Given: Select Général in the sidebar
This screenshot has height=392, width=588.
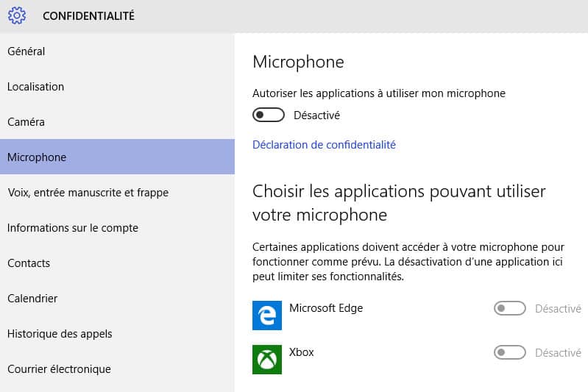Looking at the screenshot, I should [x=117, y=51].
